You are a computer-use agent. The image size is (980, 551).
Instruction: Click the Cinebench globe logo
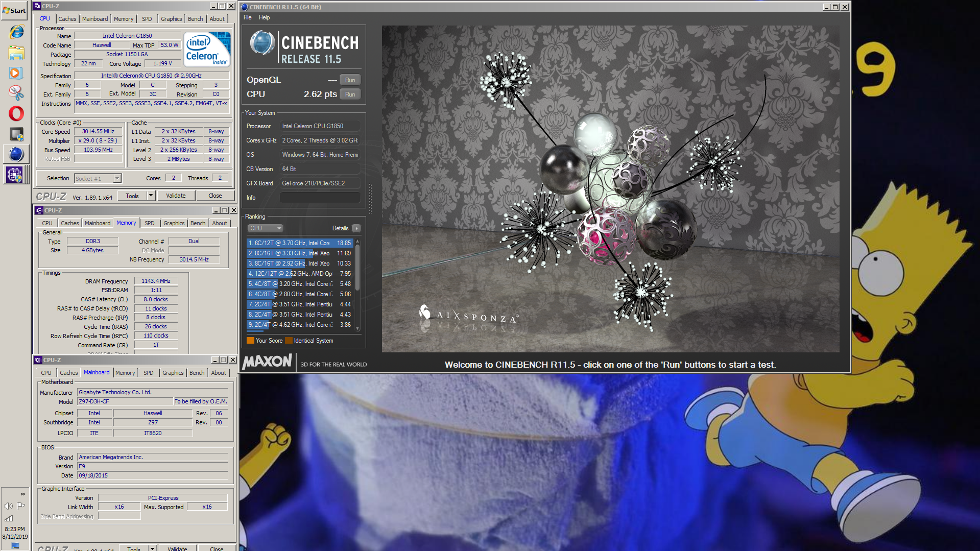(262, 43)
